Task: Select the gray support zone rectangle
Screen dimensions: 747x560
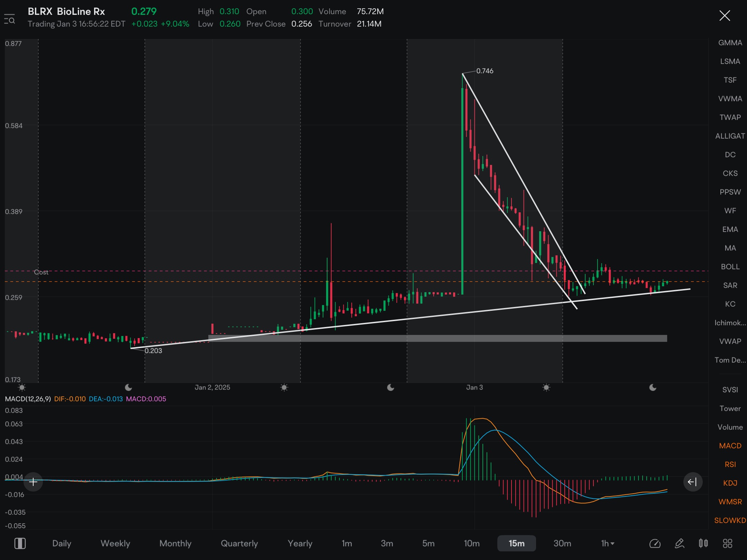Action: tap(437, 338)
